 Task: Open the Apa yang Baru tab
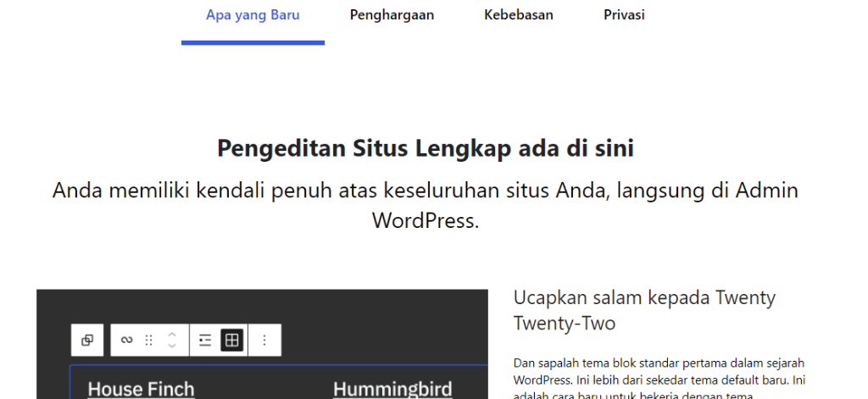click(x=253, y=15)
